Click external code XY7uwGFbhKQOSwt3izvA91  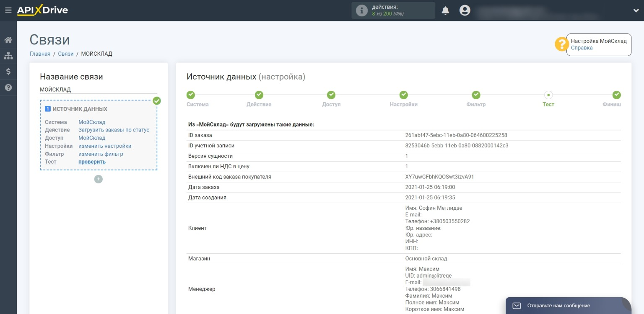[x=439, y=177]
